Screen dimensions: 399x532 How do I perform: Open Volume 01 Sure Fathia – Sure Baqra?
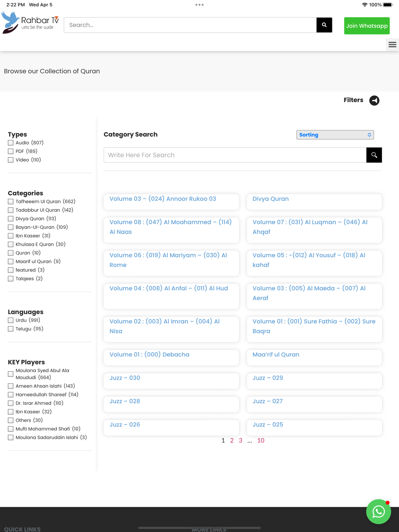(x=314, y=329)
